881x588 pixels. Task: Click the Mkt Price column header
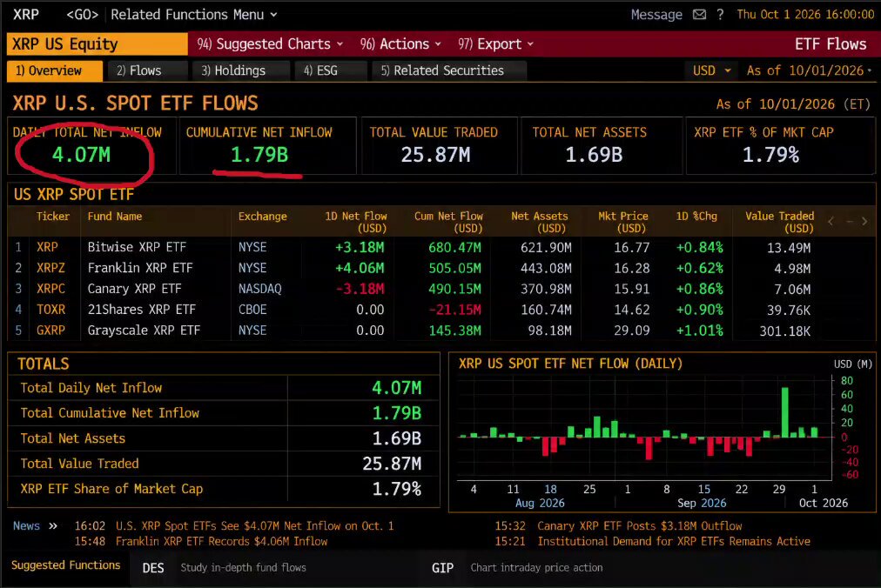pyautogui.click(x=623, y=223)
